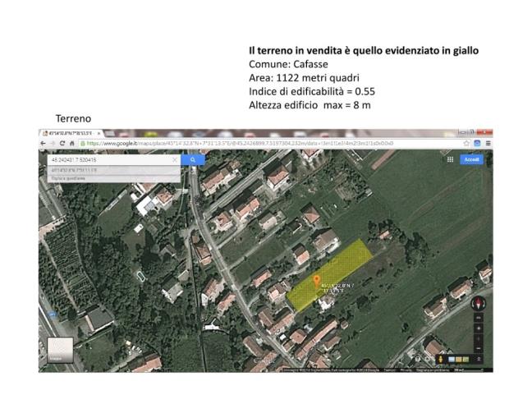The image size is (532, 404).
Task: Zoom out on the map
Action: pos(479,348)
